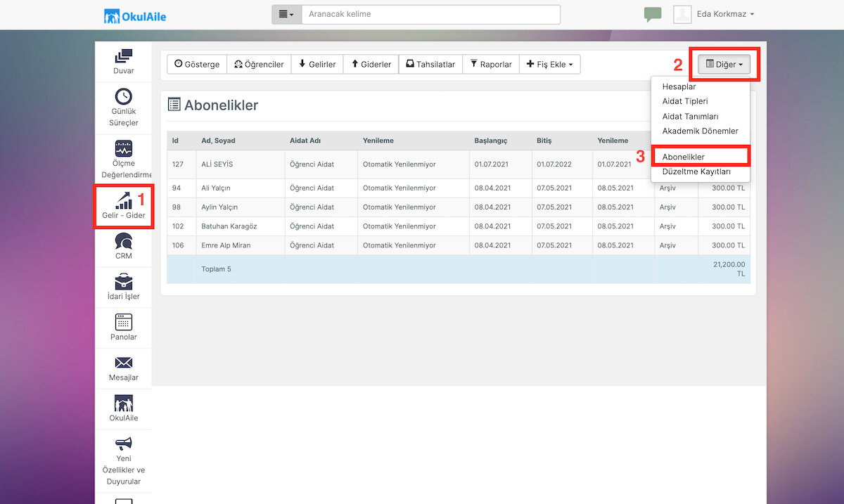844x504 pixels.
Task: Open the Gelirler section
Action: (317, 64)
